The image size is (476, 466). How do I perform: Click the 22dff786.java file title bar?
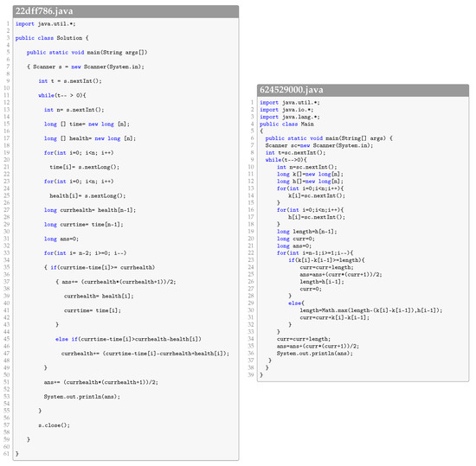[x=125, y=11]
